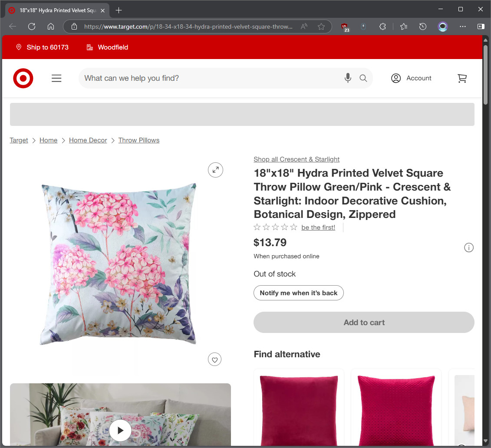Viewport: 491px width, 448px height.
Task: Click the Out of stock text
Action: tap(275, 274)
